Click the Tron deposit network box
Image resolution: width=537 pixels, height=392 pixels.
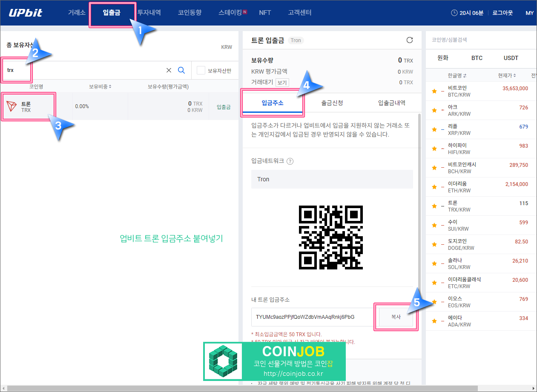(332, 179)
